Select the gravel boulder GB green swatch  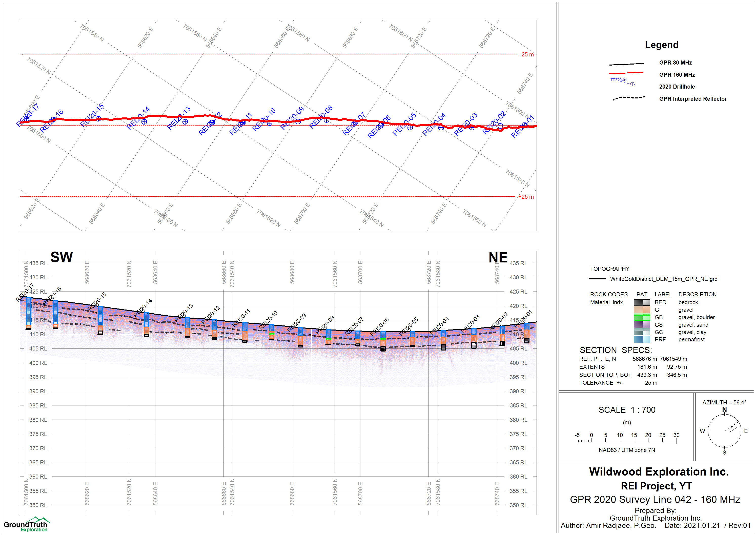[642, 317]
